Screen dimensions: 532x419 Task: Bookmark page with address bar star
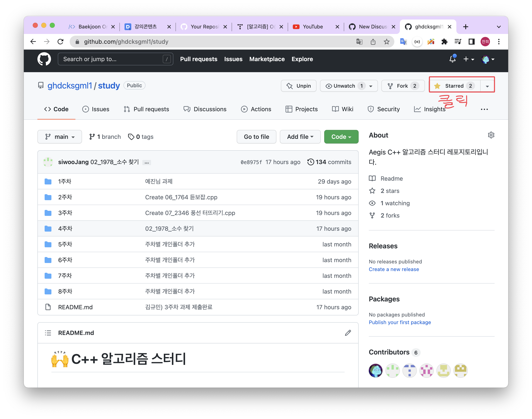tap(387, 42)
